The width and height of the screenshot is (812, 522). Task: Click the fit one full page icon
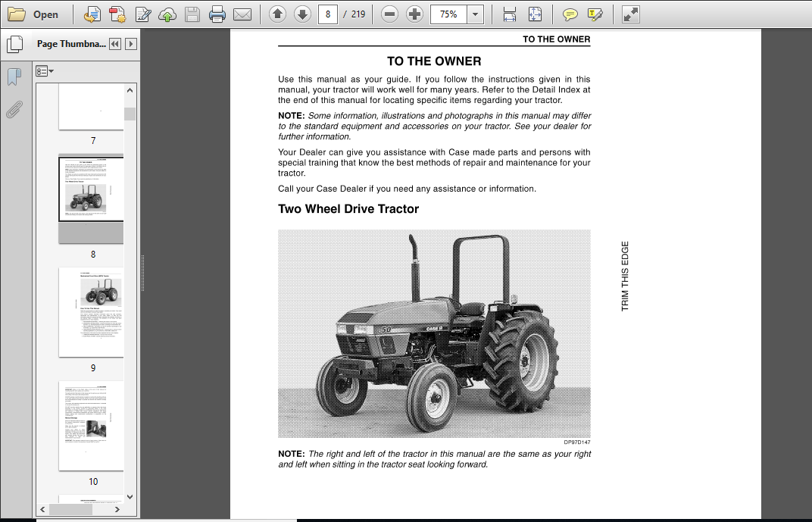tap(535, 14)
